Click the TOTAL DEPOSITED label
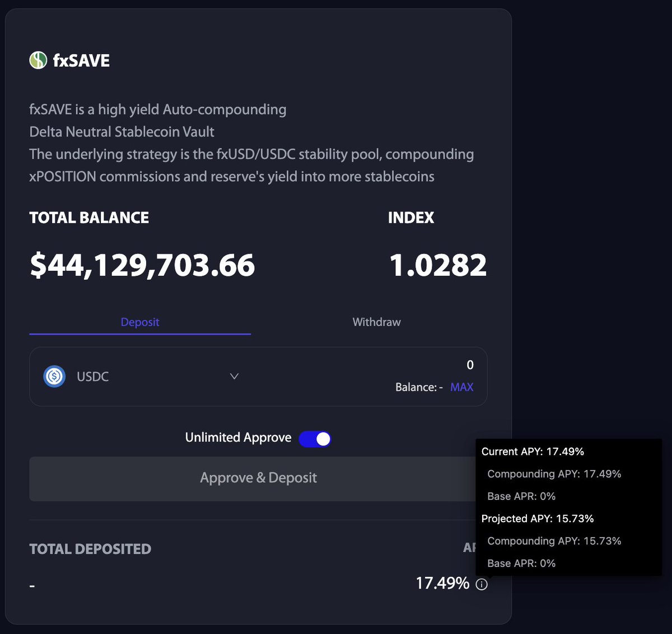The image size is (672, 634). 90,549
